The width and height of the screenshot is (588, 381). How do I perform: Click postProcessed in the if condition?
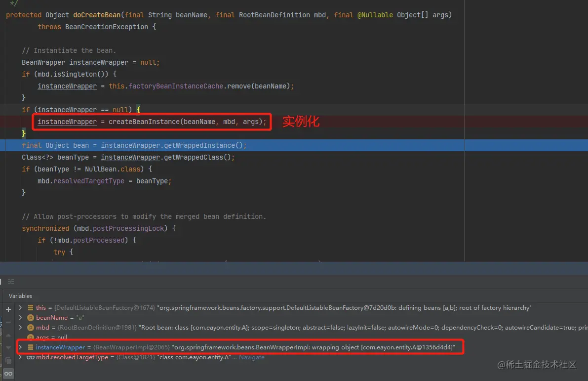click(99, 240)
